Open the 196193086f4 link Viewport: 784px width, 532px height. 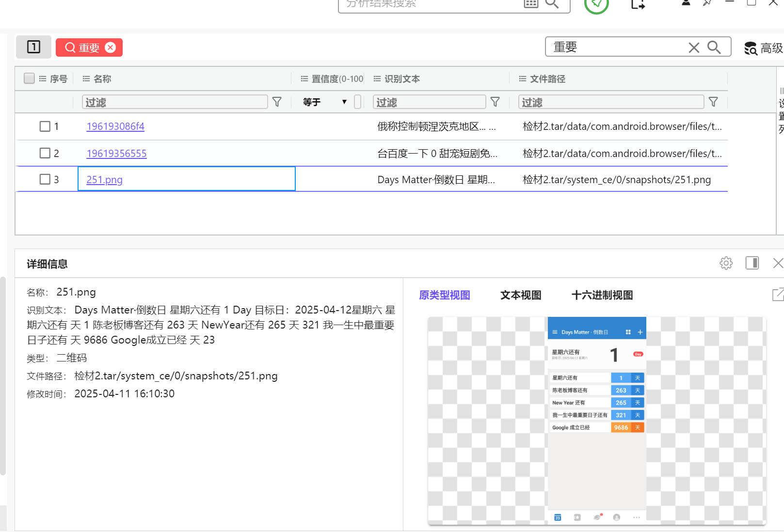tap(115, 126)
